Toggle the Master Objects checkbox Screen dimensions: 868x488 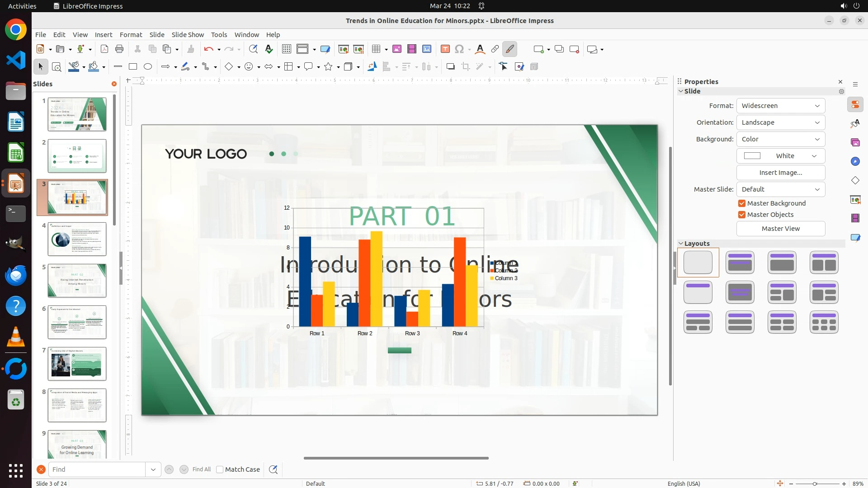(x=742, y=215)
